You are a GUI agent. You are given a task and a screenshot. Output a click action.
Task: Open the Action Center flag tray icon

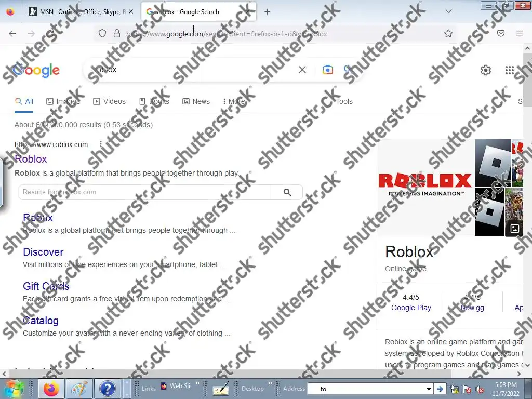(467, 389)
